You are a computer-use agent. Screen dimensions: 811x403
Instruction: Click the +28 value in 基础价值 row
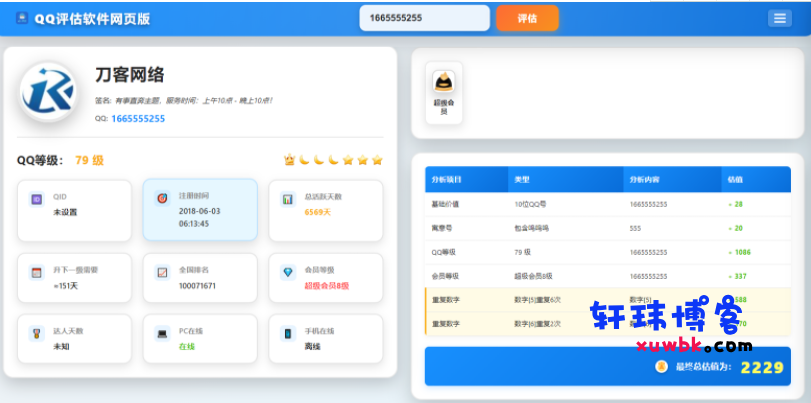pyautogui.click(x=735, y=204)
